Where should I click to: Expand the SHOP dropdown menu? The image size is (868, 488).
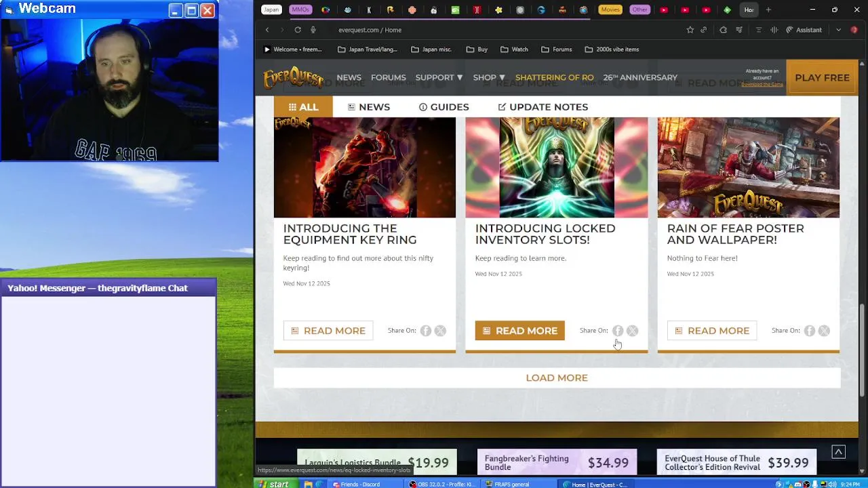489,78
